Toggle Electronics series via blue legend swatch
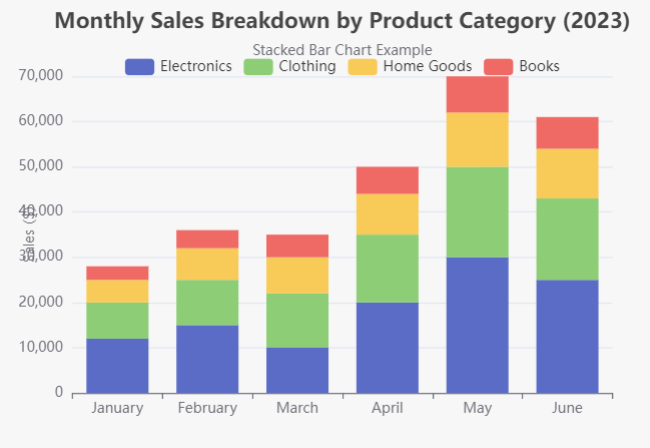This screenshot has height=448, width=650. 139,67
